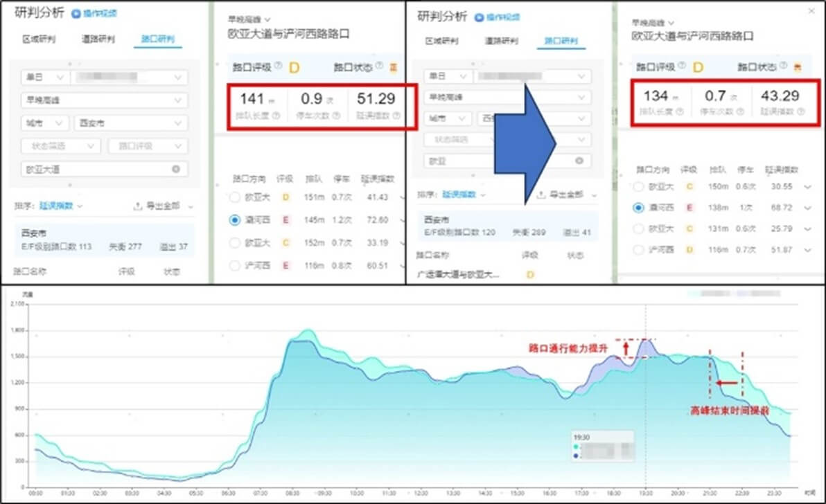Screen dimensions: 826x504
Task: Click help icon beside 排队长度 under 141 m
Action: point(276,115)
